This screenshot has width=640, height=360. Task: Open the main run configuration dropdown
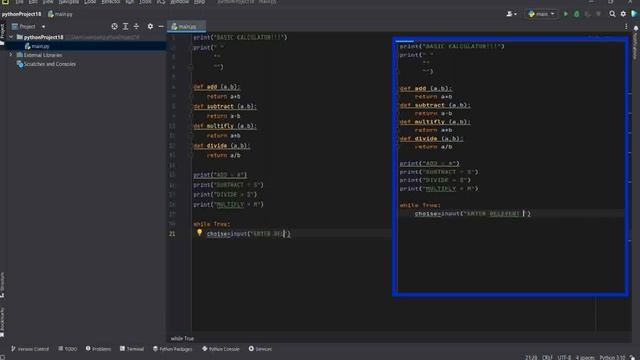[541, 14]
